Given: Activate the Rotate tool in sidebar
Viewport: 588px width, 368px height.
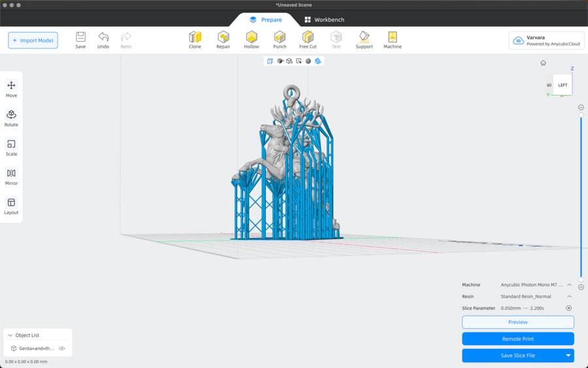Looking at the screenshot, I should [x=11, y=118].
